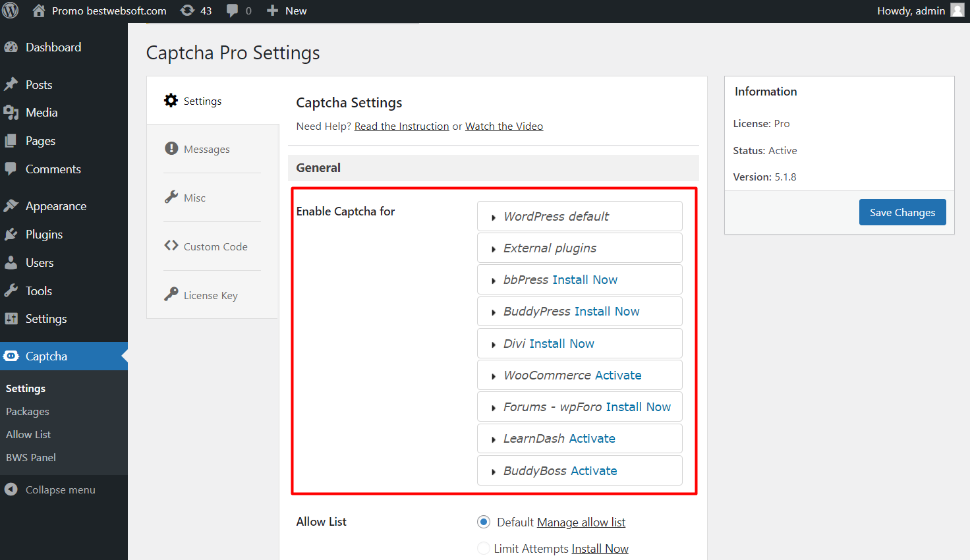The height and width of the screenshot is (560, 970).
Task: Expand the BuddyBoss row arrow
Action: coord(494,472)
